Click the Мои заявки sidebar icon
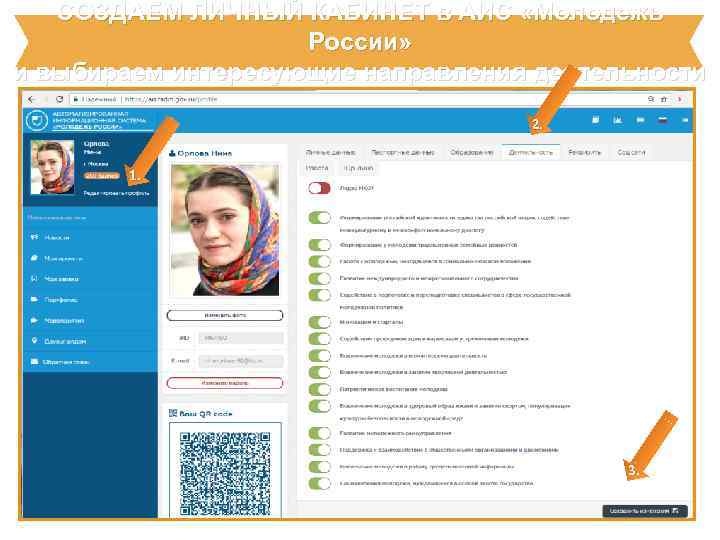 [34, 279]
